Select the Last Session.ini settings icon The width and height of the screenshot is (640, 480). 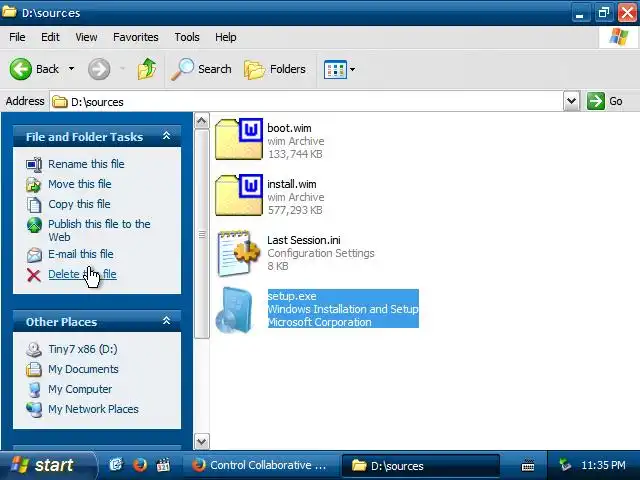(239, 253)
